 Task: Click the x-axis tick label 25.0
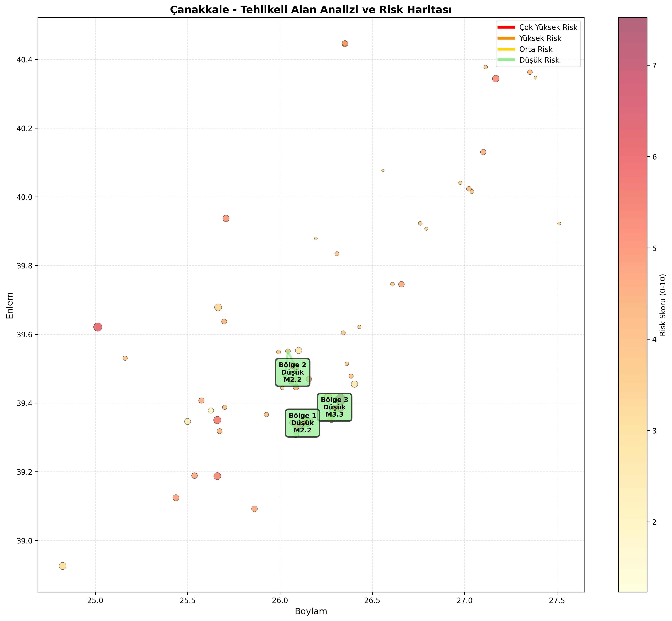(x=96, y=600)
